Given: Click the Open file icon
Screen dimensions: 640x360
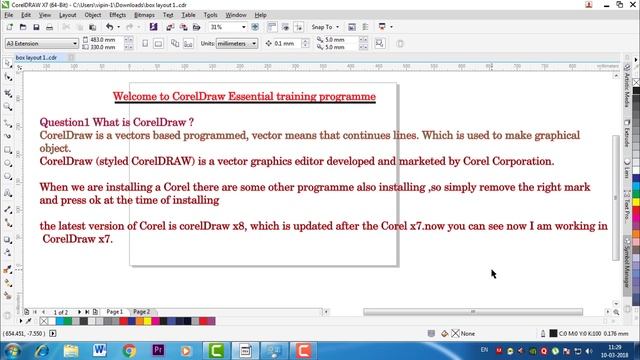Looking at the screenshot, I should [x=23, y=27].
